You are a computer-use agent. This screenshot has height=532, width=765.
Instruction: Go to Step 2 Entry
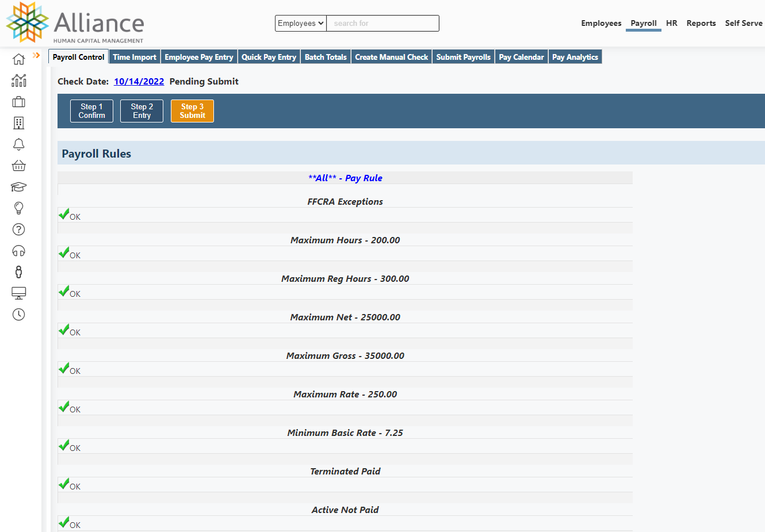click(141, 111)
